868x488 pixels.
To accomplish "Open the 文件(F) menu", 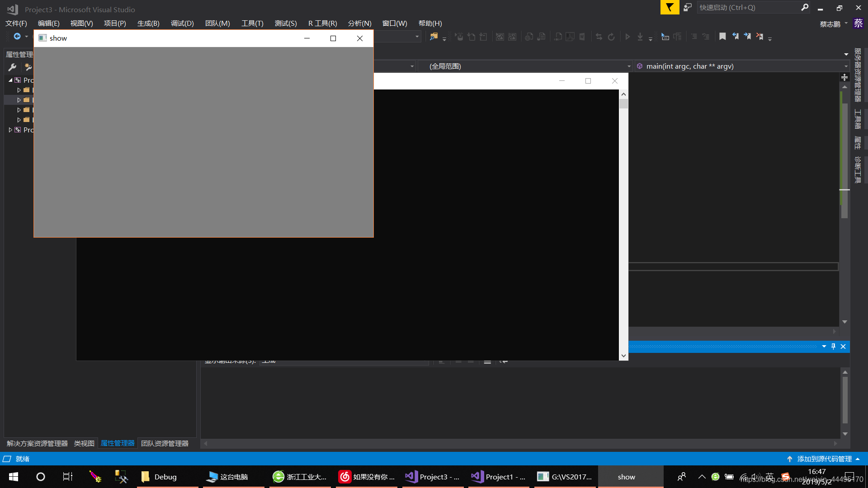I will tap(16, 23).
